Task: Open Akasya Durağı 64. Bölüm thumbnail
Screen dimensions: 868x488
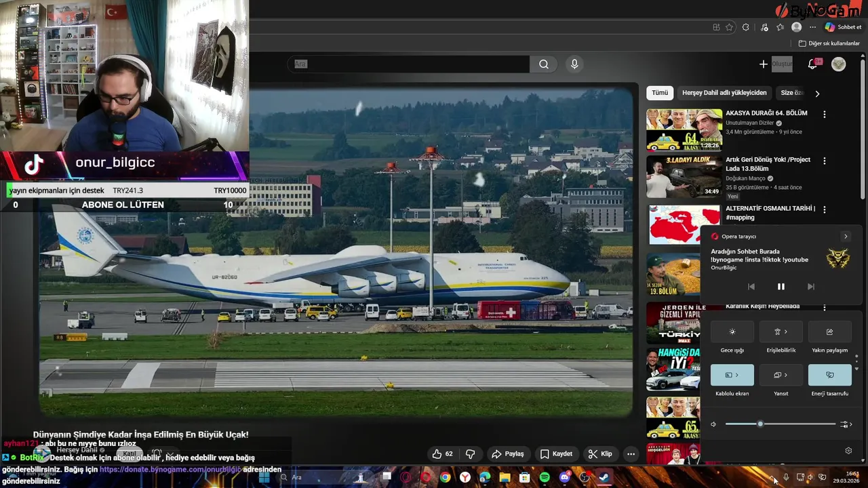Action: tap(684, 129)
